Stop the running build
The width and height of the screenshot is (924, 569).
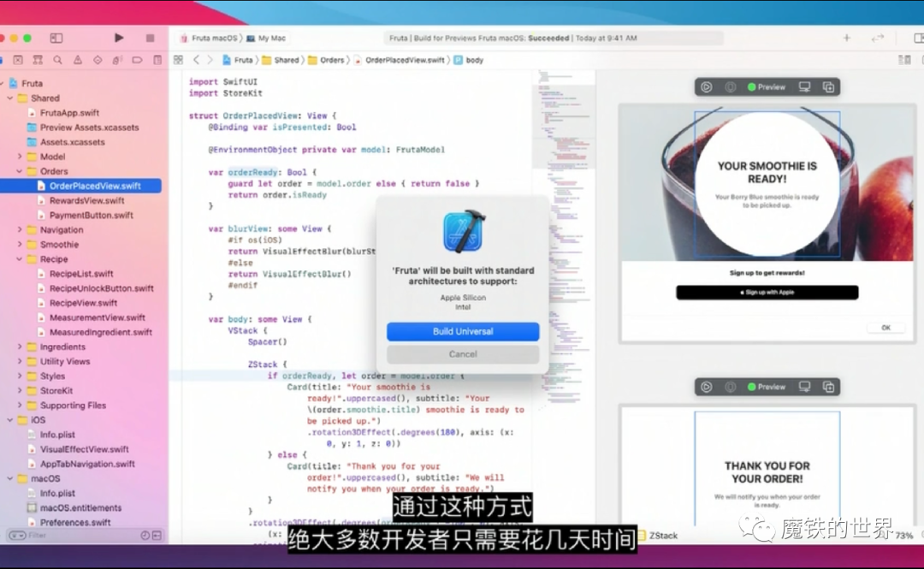(150, 38)
